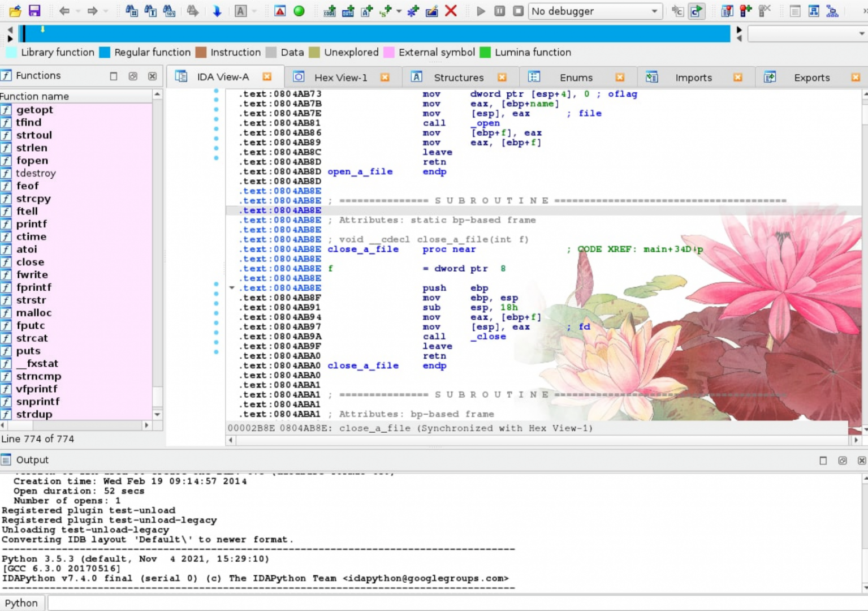This screenshot has height=611, width=868.
Task: Float the Output panel
Action: click(x=842, y=461)
